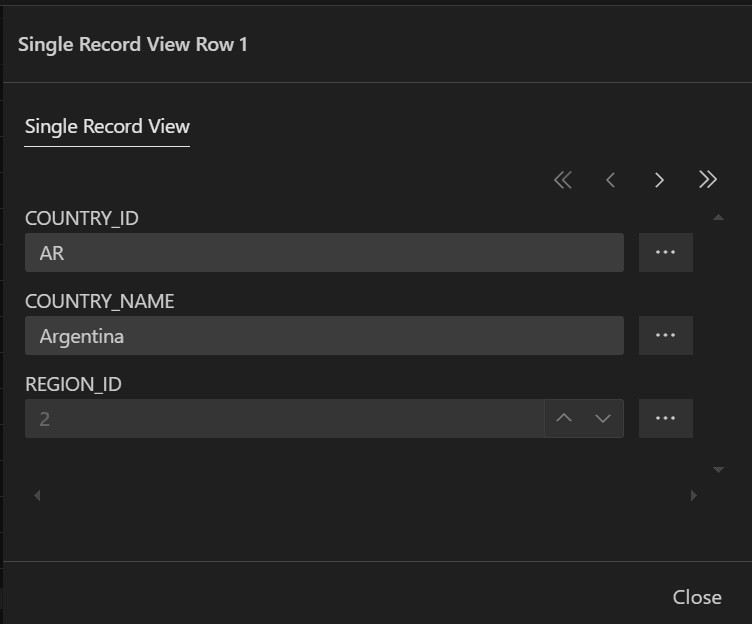The image size is (752, 624).
Task: Open ellipsis menu for COUNTRY_ID
Action: click(x=666, y=253)
